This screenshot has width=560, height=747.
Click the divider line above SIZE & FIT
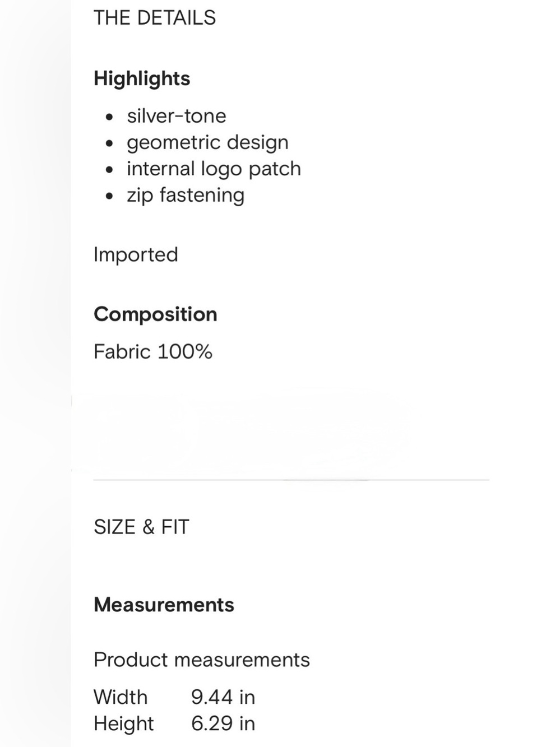pos(291,480)
